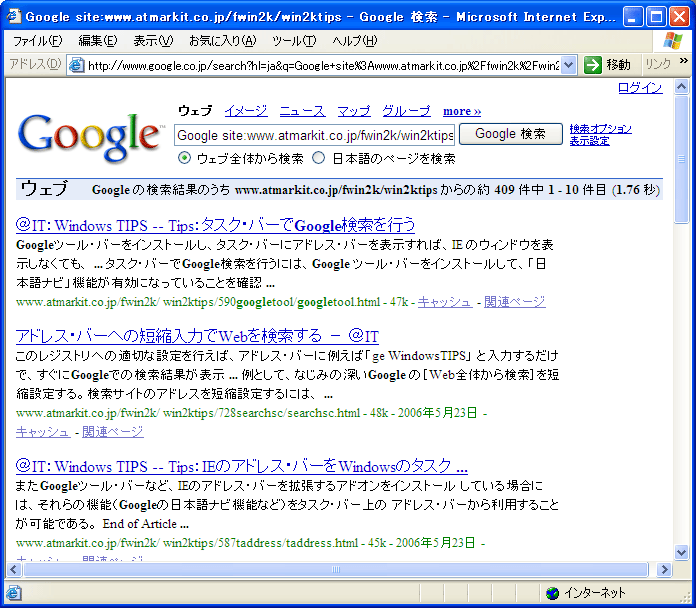
Task: Open the マップ search link
Action: click(x=354, y=111)
